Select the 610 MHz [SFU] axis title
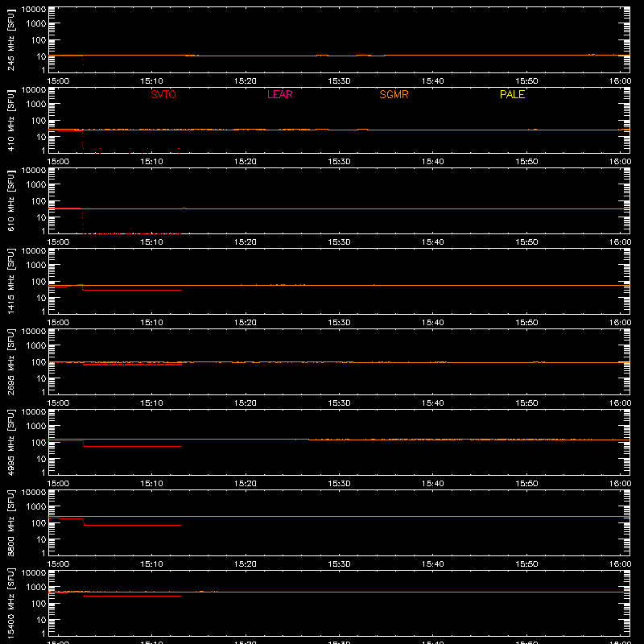Image resolution: width=644 pixels, height=644 pixels. 10,201
